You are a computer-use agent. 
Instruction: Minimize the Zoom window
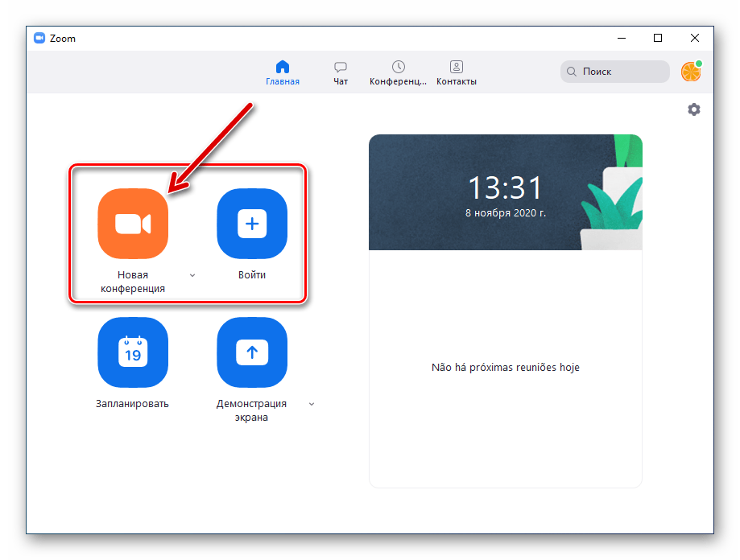622,38
